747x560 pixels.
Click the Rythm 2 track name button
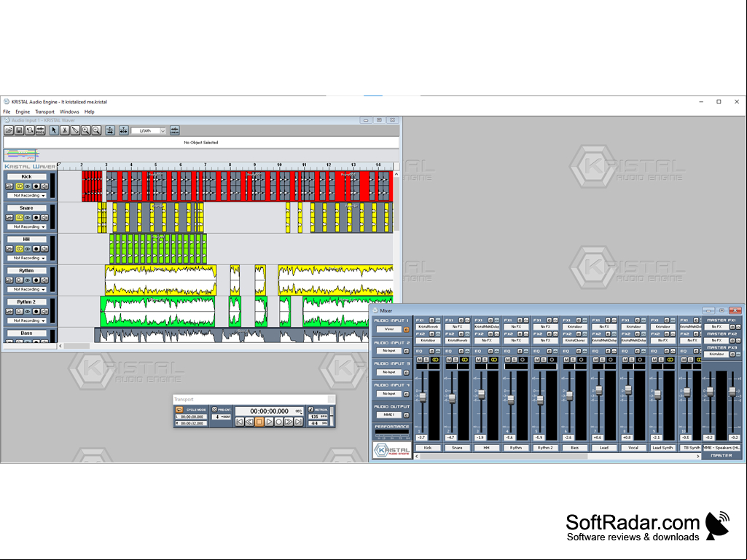pyautogui.click(x=26, y=302)
